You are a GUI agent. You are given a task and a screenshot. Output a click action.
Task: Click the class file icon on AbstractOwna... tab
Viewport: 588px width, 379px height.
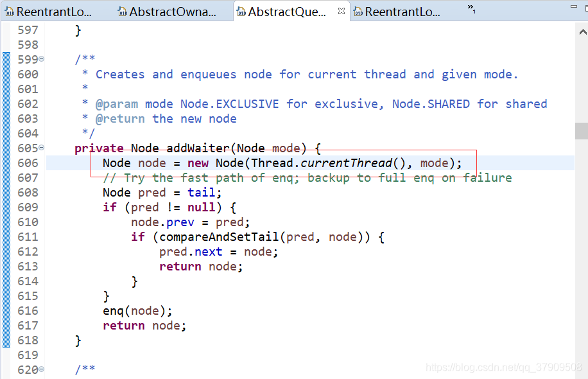122,12
